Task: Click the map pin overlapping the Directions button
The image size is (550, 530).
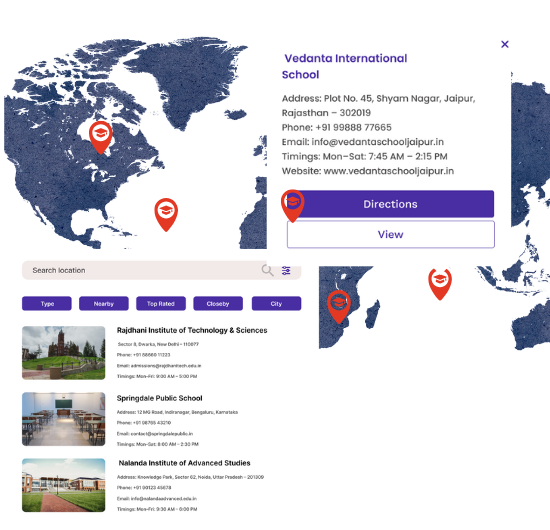Action: click(293, 206)
